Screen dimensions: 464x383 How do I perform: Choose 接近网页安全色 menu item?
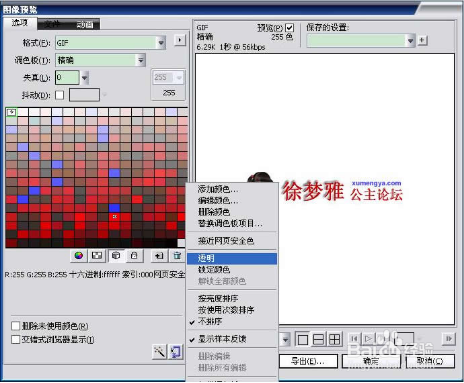(x=232, y=241)
